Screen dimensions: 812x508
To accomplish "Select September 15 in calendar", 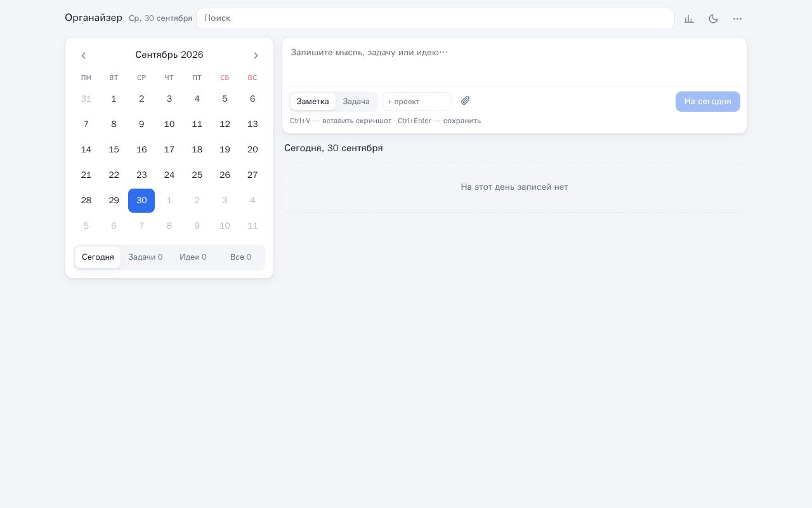I will click(x=114, y=150).
